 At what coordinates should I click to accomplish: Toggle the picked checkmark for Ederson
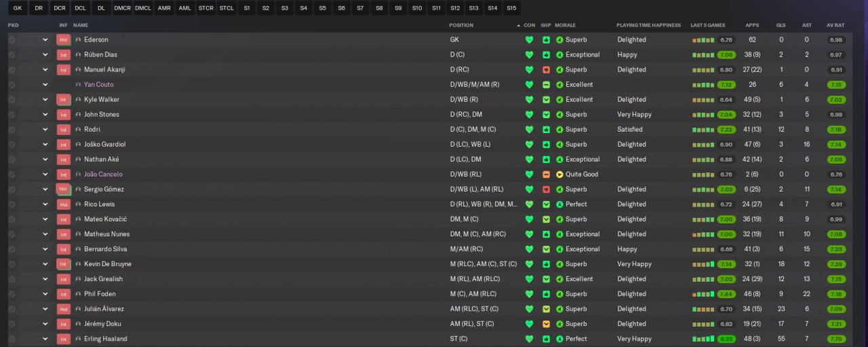pyautogui.click(x=12, y=40)
